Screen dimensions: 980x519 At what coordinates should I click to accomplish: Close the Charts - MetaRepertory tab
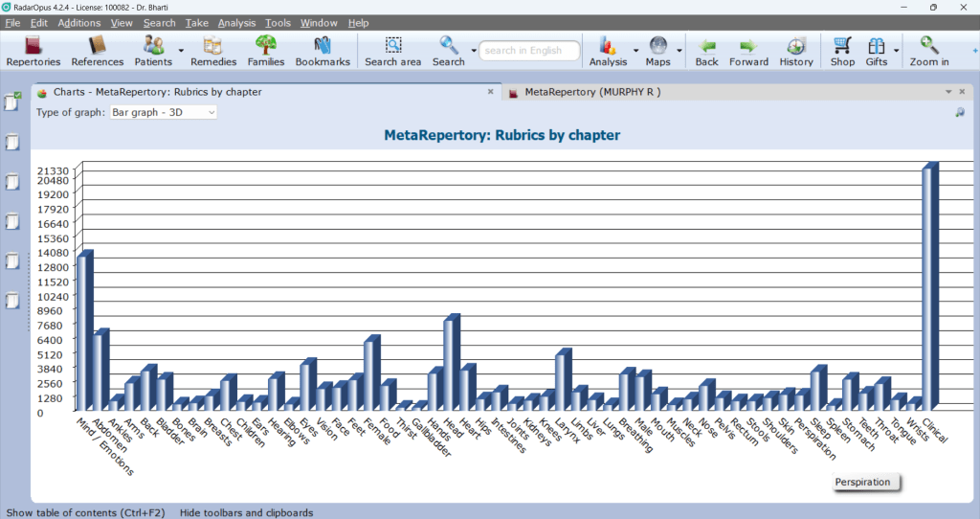[491, 92]
